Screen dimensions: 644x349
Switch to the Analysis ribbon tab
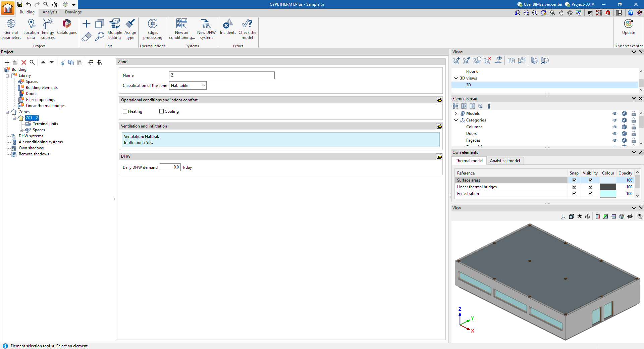coord(50,12)
